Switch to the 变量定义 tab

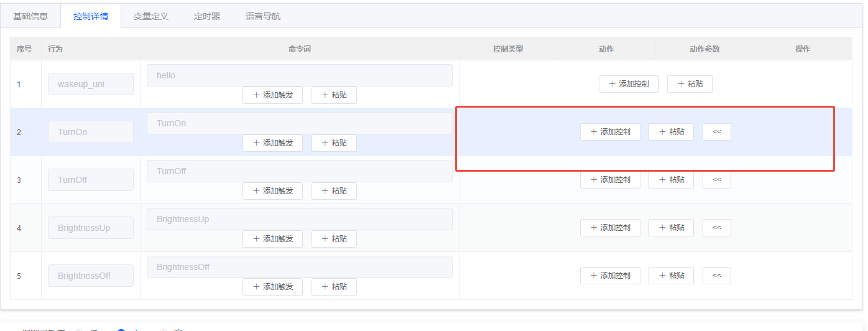(x=150, y=16)
